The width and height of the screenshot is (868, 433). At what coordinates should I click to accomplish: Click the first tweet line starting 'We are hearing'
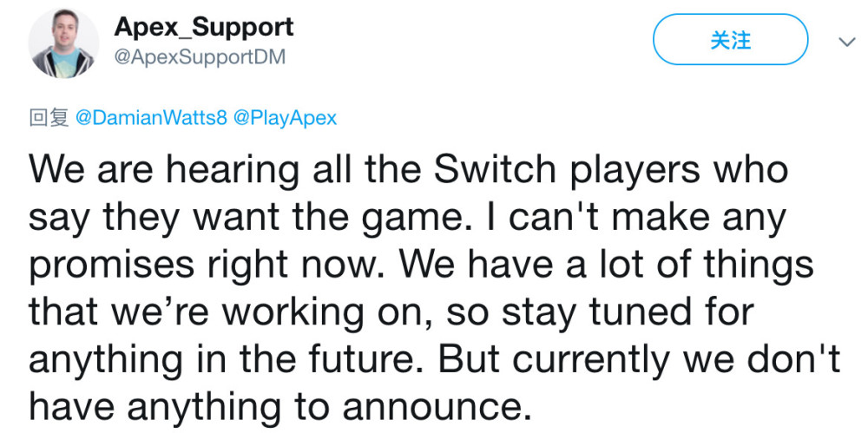(408, 171)
